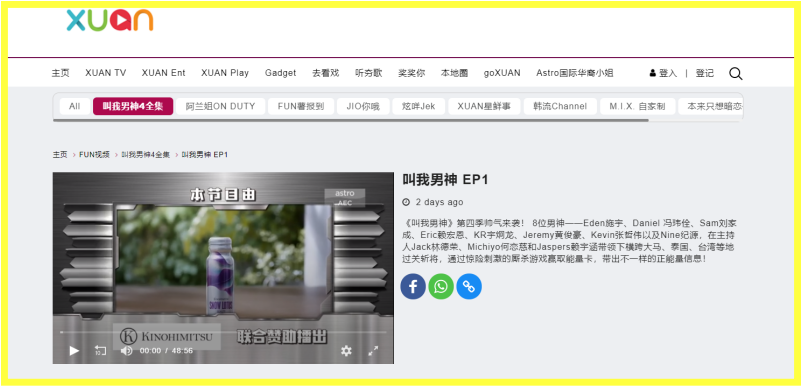802x387 pixels.
Task: Share the video on Facebook
Action: tap(413, 286)
